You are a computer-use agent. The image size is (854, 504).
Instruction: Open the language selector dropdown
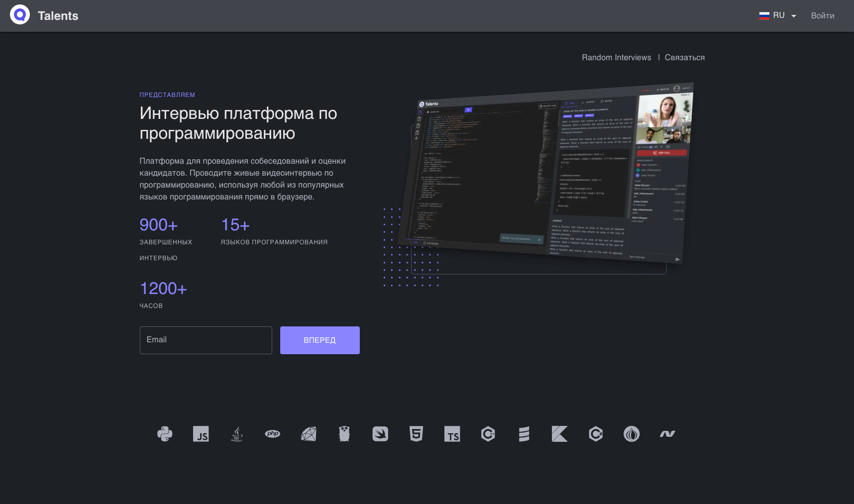click(x=779, y=15)
